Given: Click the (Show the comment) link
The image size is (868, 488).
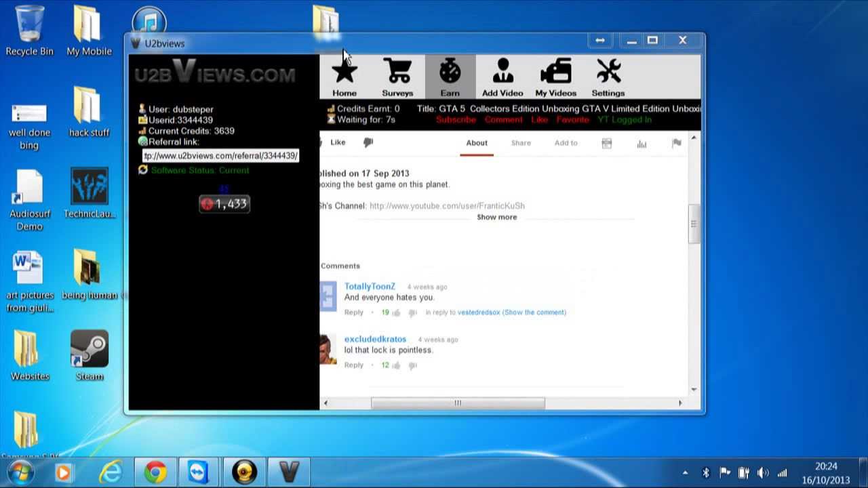Looking at the screenshot, I should [x=534, y=312].
